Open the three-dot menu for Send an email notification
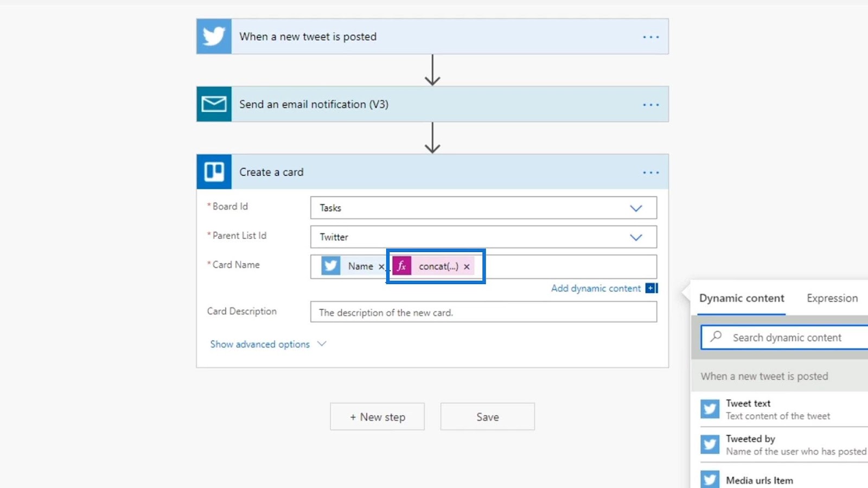Viewport: 868px width, 488px height. pos(650,105)
